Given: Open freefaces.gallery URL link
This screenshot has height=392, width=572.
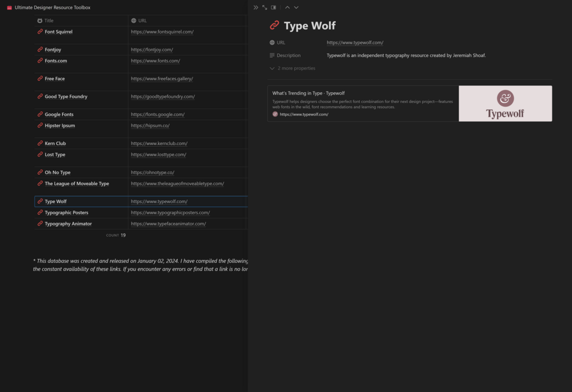Looking at the screenshot, I should click(162, 79).
